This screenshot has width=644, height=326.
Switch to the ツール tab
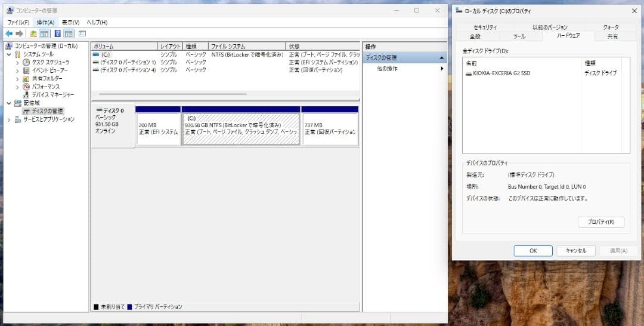coord(519,36)
